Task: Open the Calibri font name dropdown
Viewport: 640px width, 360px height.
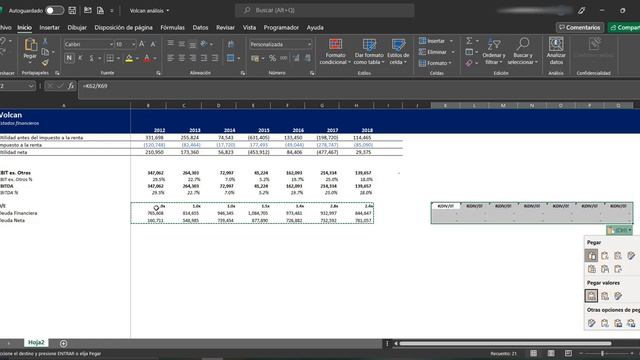Action: (x=111, y=44)
